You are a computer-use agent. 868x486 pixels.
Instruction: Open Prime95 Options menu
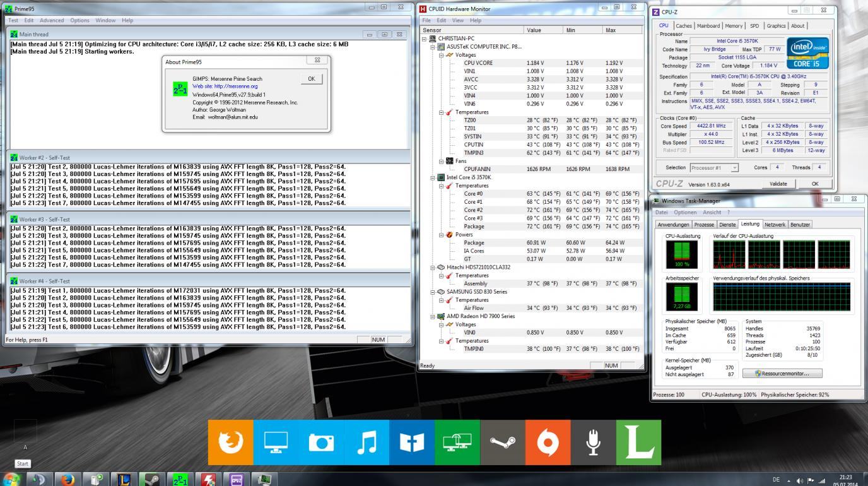[79, 20]
